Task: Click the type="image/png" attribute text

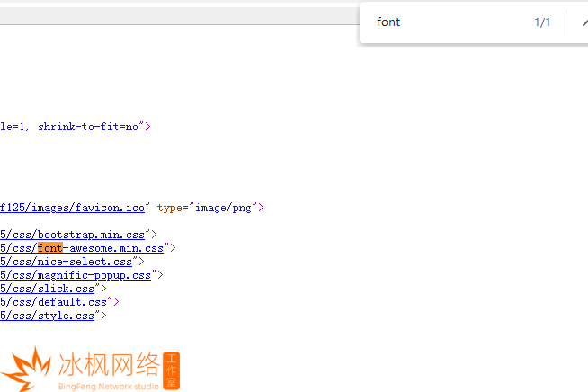Action: coord(205,208)
